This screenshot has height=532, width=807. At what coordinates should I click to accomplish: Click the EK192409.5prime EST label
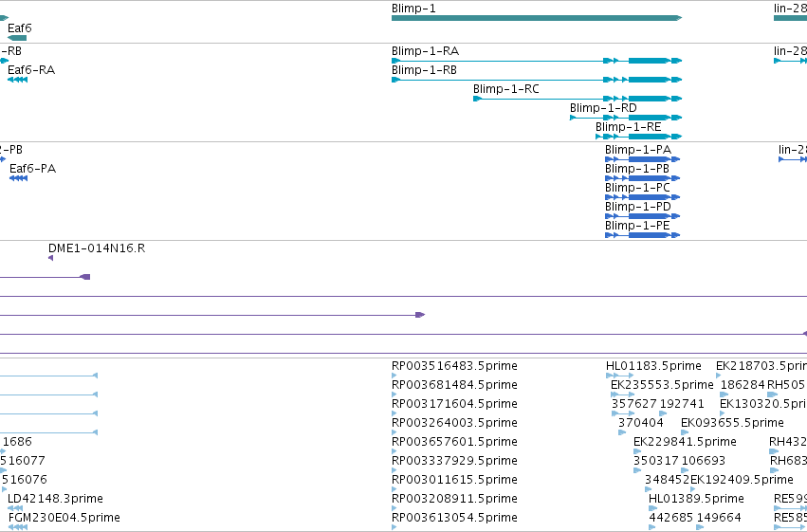742,480
